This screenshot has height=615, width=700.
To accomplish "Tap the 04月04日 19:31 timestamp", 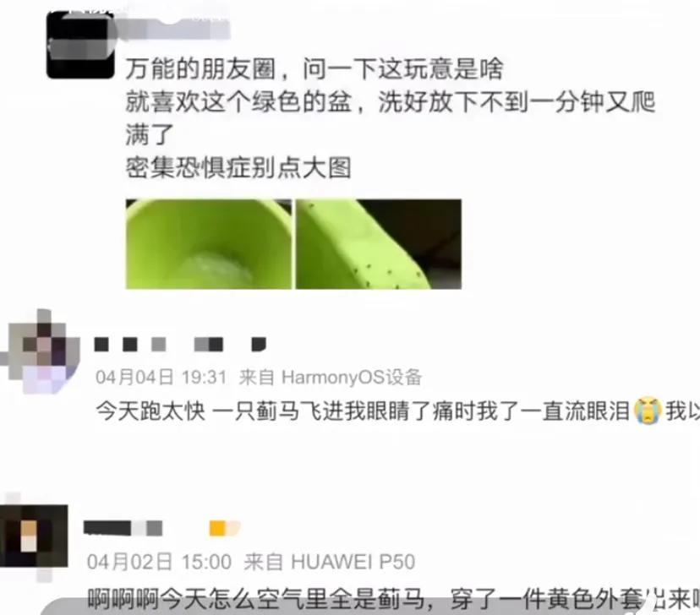I will pyautogui.click(x=161, y=378).
